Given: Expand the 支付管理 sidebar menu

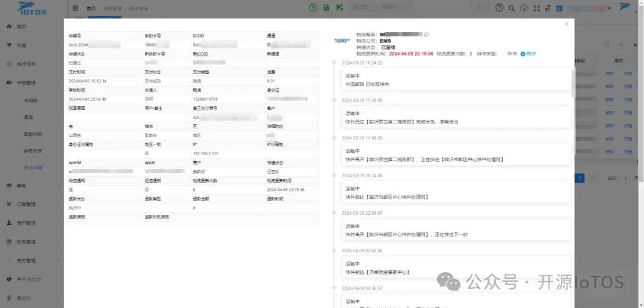Looking at the screenshot, I should click(33, 261).
